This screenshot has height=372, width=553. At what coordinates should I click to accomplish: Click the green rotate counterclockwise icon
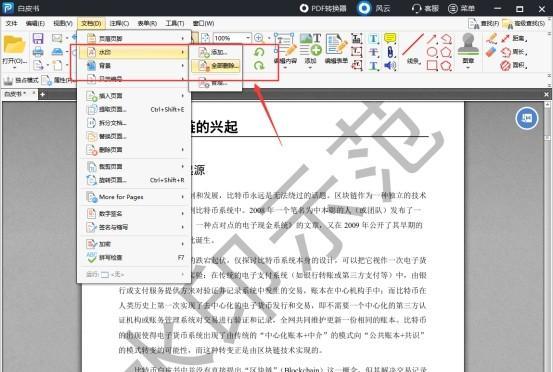259,52
